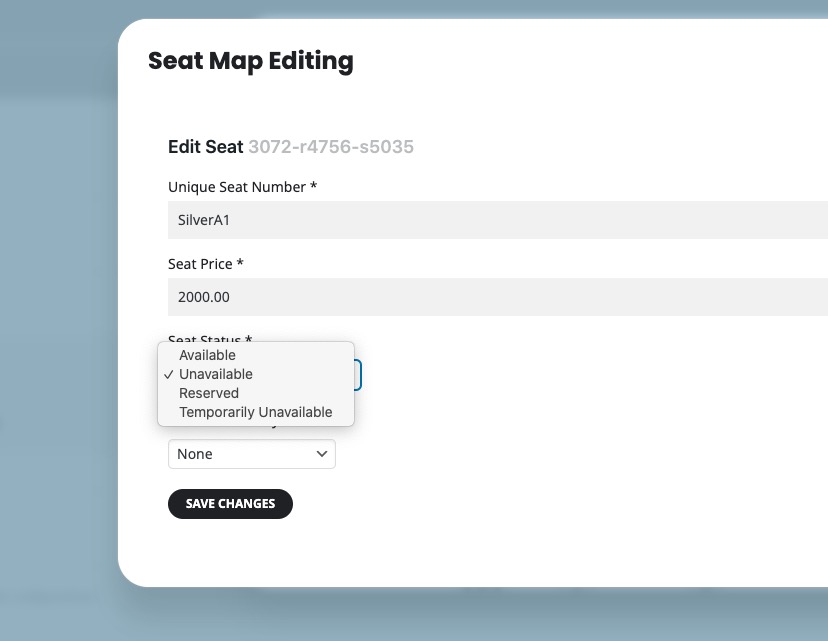Click the checkmark beside Unavailable
Screen dimensions: 828x641
(x=168, y=374)
